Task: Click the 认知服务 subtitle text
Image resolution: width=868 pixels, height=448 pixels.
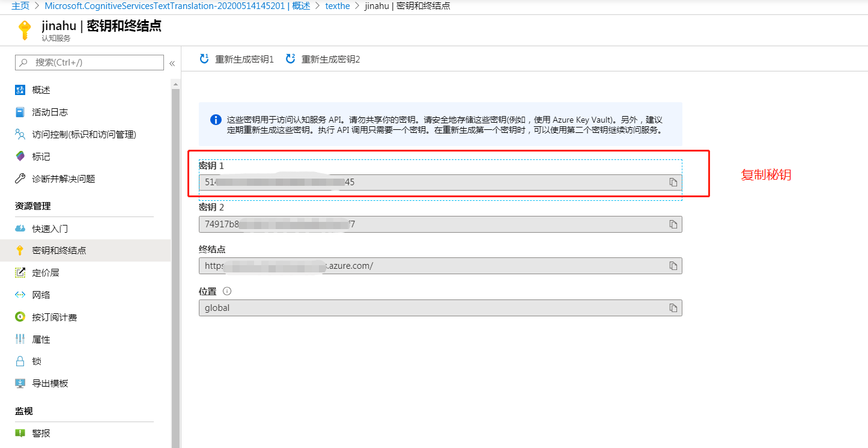Action: coord(56,38)
